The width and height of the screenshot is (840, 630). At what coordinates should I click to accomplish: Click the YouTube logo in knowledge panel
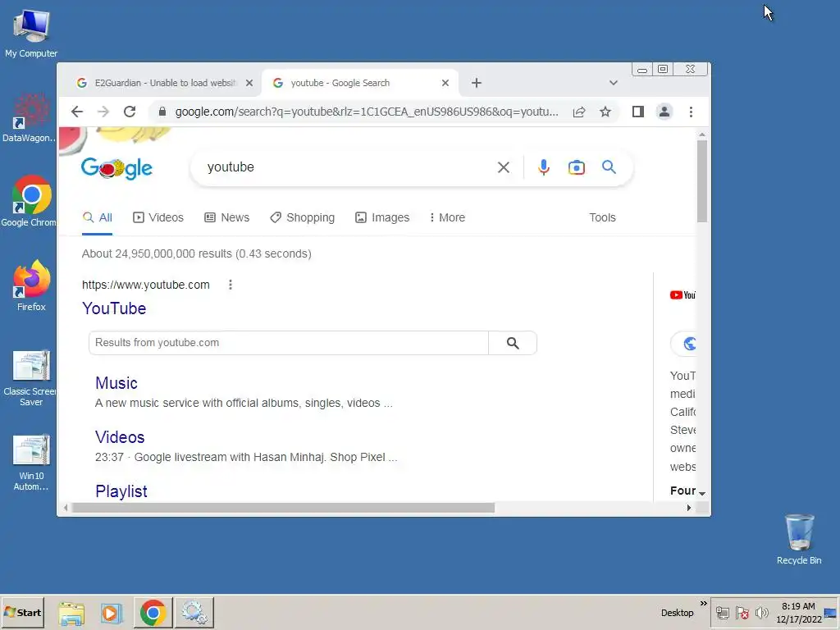[x=682, y=295]
